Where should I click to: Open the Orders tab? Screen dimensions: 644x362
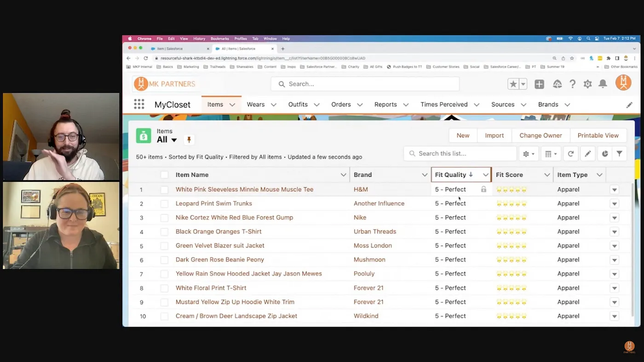coord(341,104)
